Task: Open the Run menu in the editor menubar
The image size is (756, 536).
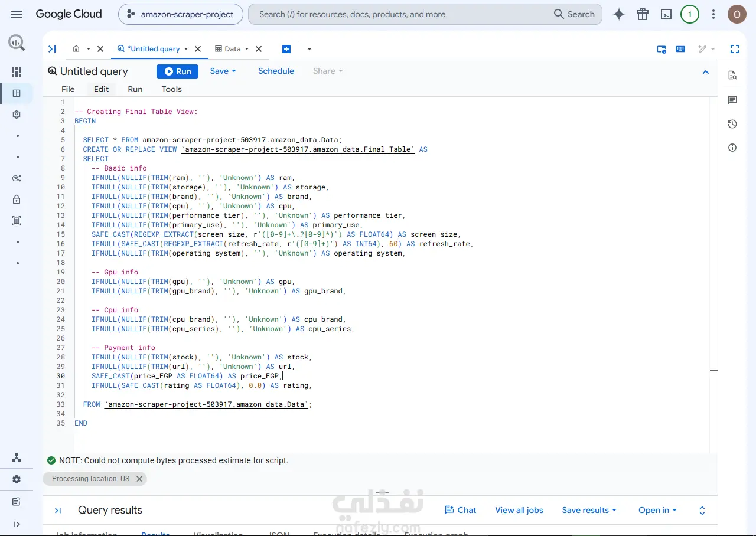Action: coord(135,89)
